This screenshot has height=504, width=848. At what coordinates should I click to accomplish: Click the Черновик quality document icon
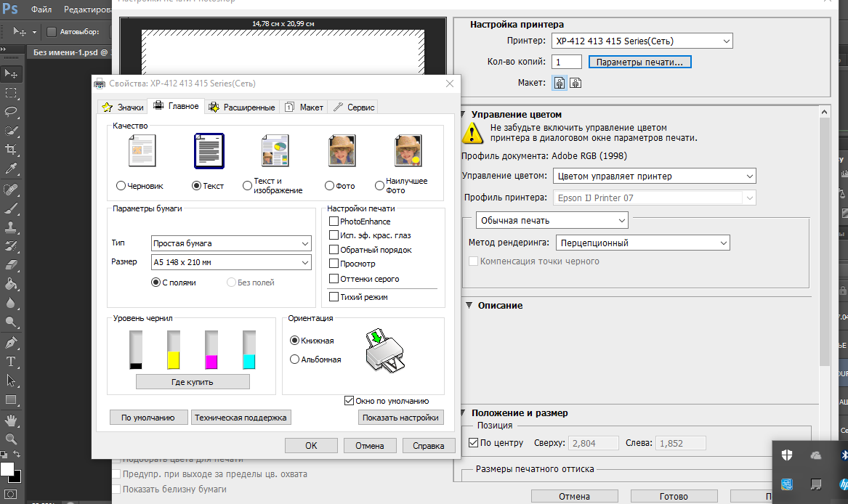click(142, 151)
